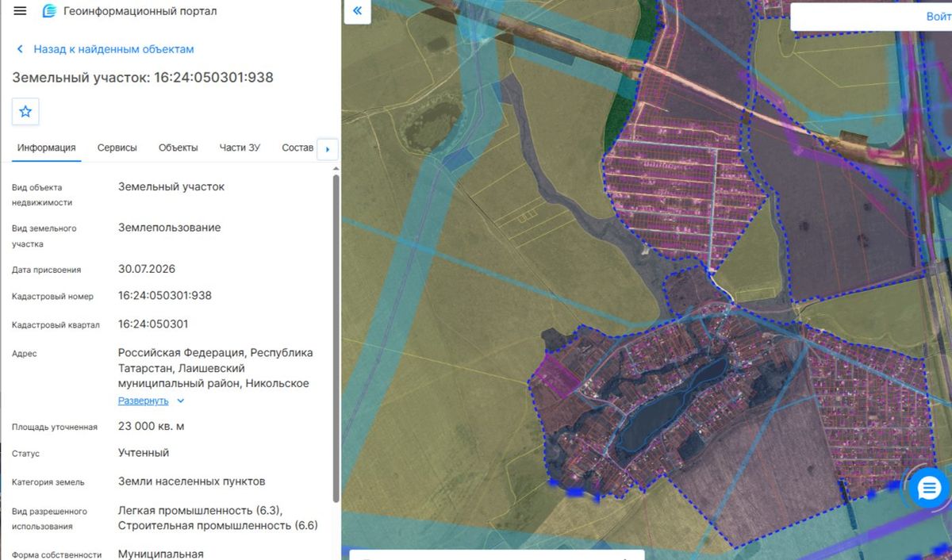Open the Сервисы tab
Screen dimensions: 952x560
coord(117,148)
